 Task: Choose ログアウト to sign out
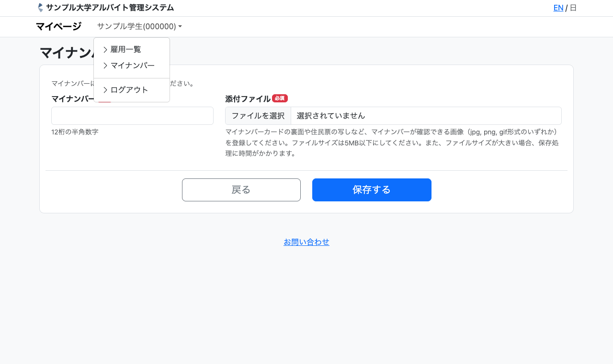[x=129, y=90]
